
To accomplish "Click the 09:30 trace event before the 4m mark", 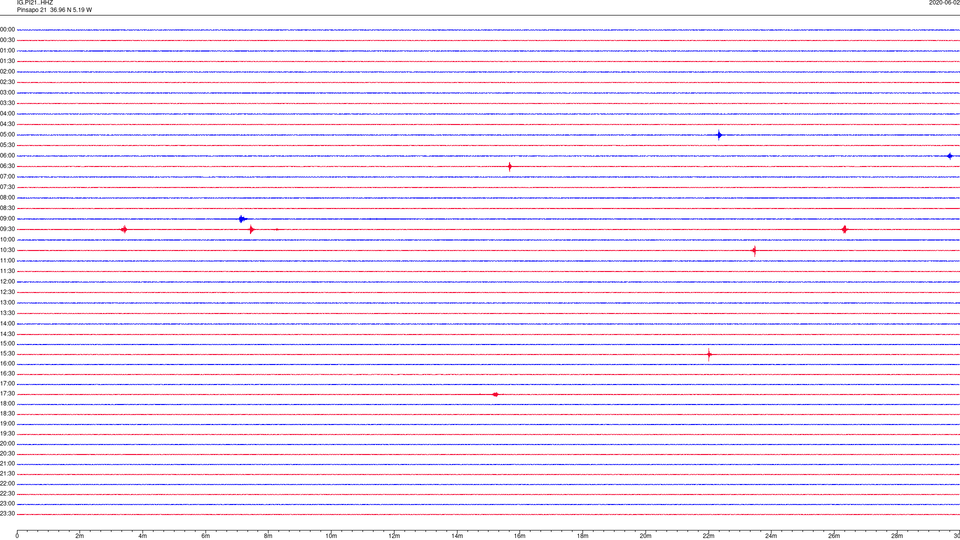I will (x=124, y=230).
